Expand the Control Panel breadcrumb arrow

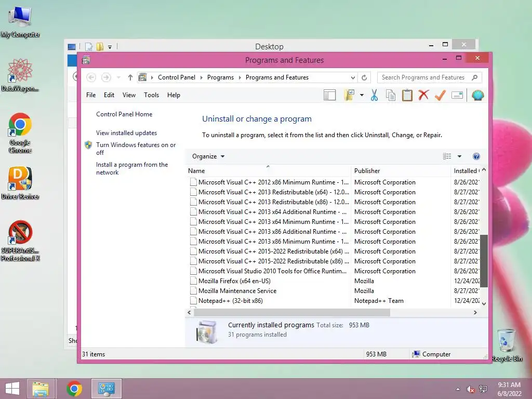pos(201,78)
